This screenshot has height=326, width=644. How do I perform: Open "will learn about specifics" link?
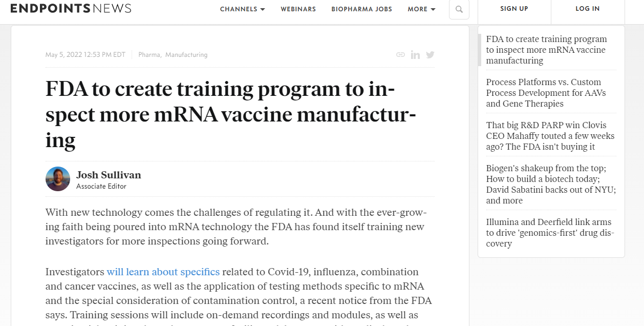163,272
